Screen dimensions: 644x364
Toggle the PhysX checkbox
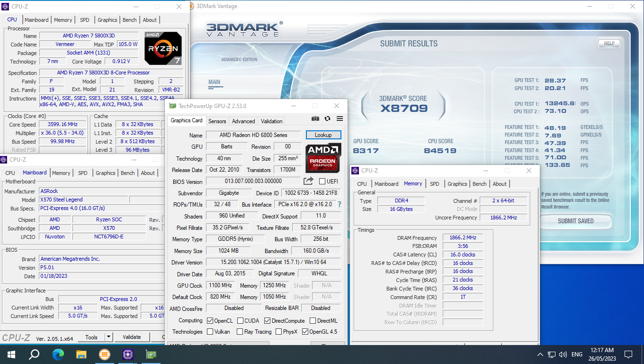[x=279, y=332]
